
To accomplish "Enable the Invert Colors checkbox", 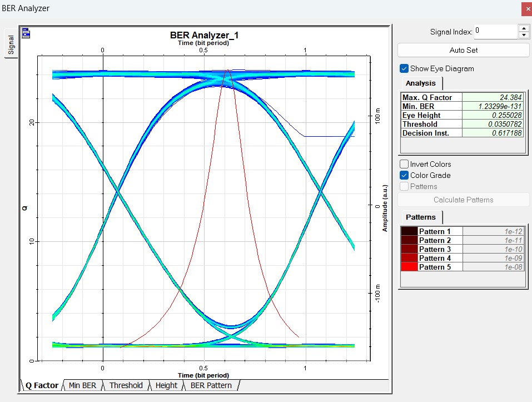I will (404, 164).
